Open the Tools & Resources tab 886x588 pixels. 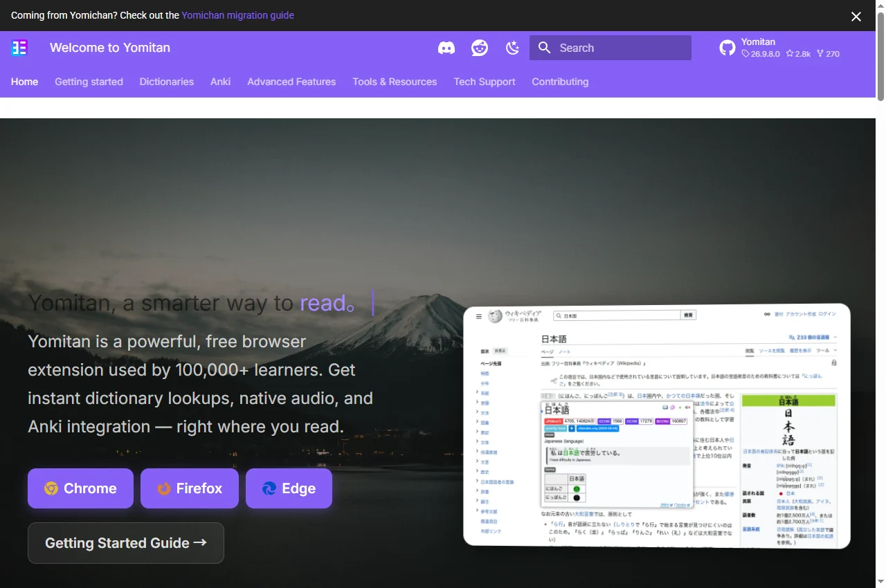(395, 82)
